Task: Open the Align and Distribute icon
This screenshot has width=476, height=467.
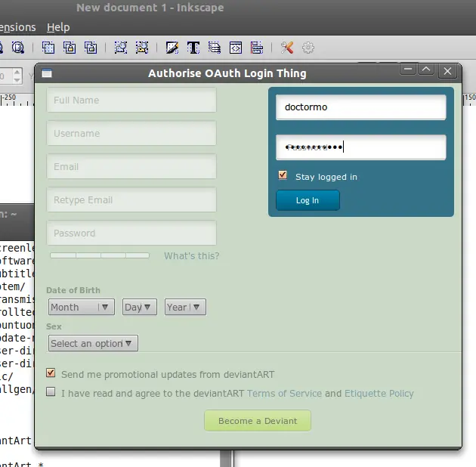Action: pos(257,48)
